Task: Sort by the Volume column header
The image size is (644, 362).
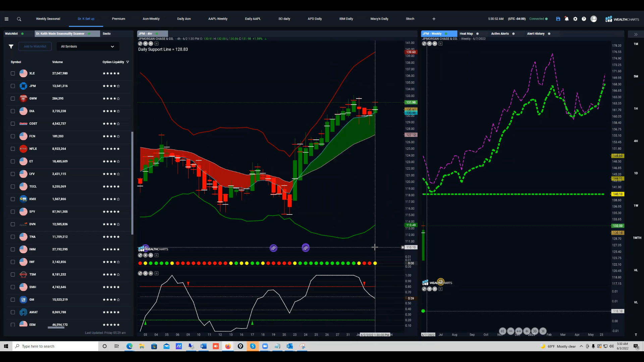Action: coord(57,62)
